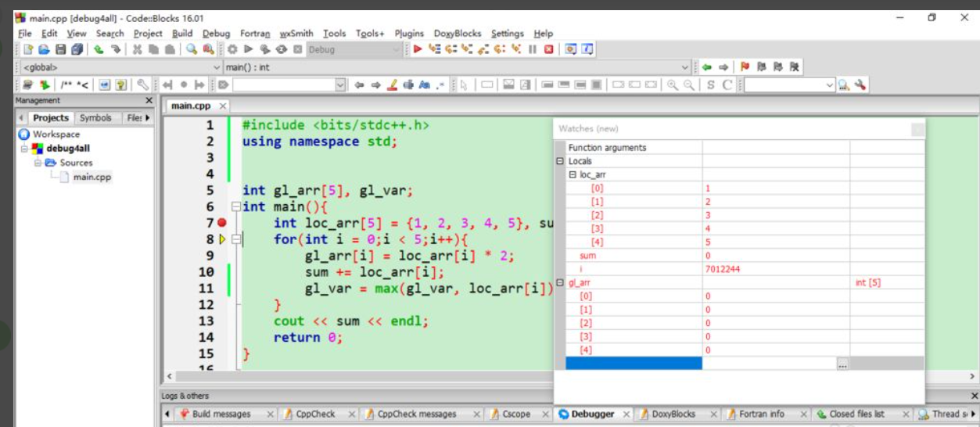Toggle the breakpoint on line 7
Viewport: 980px width, 427px height.
point(222,223)
